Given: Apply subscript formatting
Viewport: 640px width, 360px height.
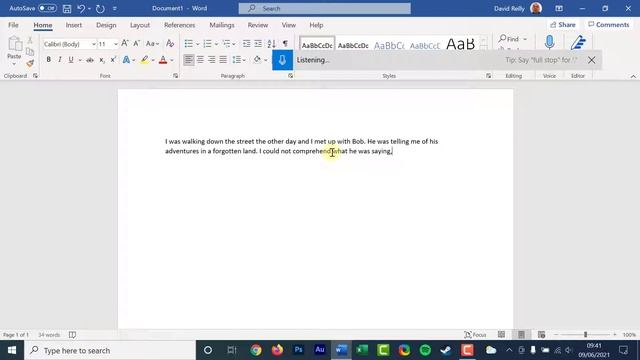Looking at the screenshot, I should click(x=102, y=60).
